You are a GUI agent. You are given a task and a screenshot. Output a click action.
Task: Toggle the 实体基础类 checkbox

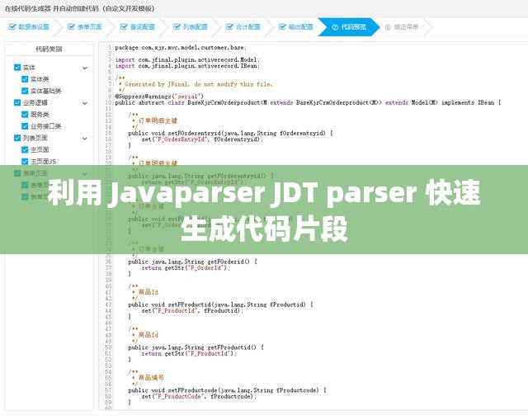(x=25, y=91)
